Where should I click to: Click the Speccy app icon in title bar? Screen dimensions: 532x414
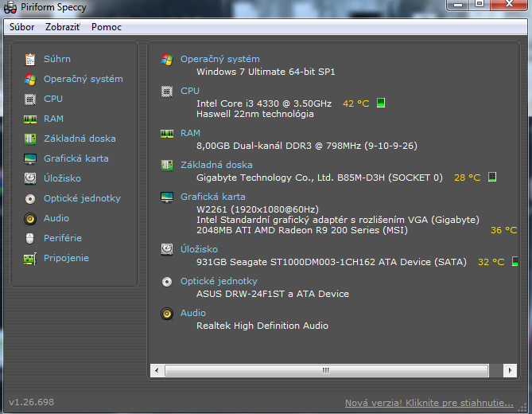coord(10,7)
